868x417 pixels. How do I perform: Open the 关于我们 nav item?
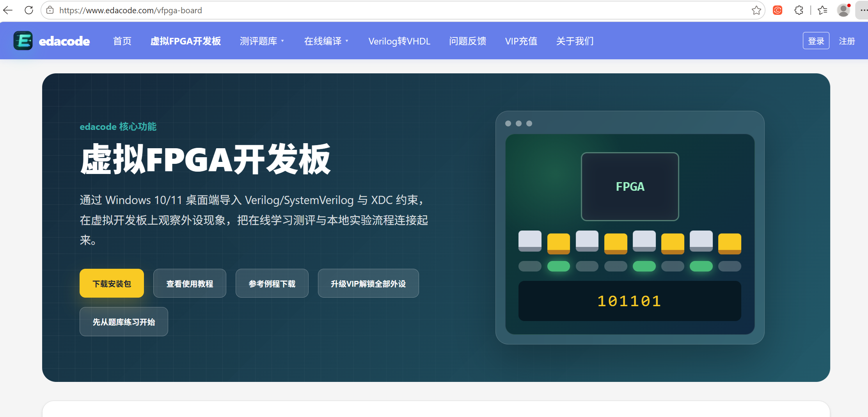[x=575, y=41]
